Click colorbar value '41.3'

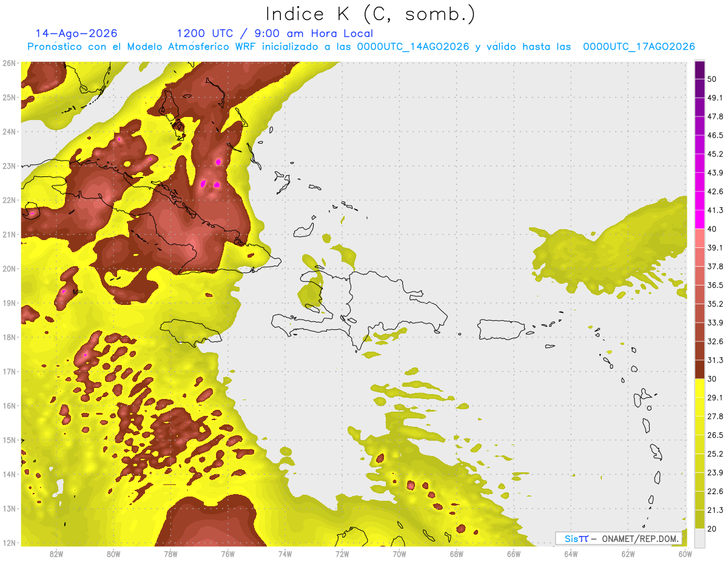tap(715, 210)
